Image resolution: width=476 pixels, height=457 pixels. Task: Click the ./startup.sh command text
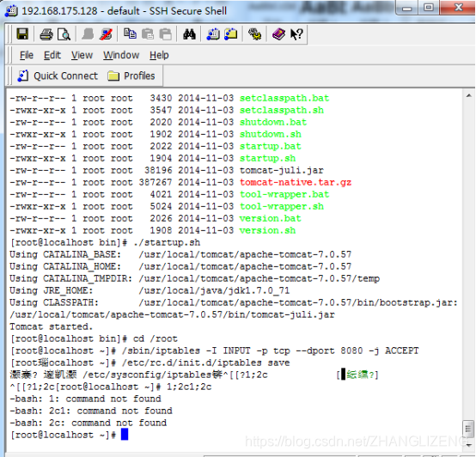tap(167, 243)
